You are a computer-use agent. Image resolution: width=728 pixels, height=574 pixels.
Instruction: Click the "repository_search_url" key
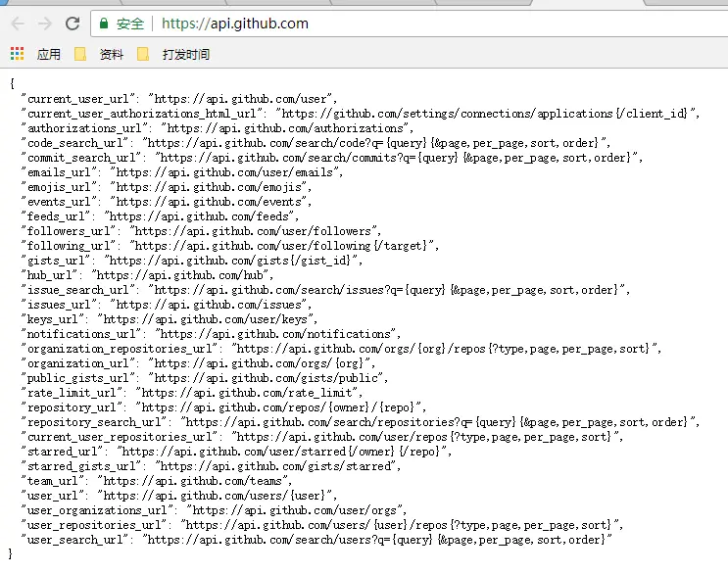(94, 422)
